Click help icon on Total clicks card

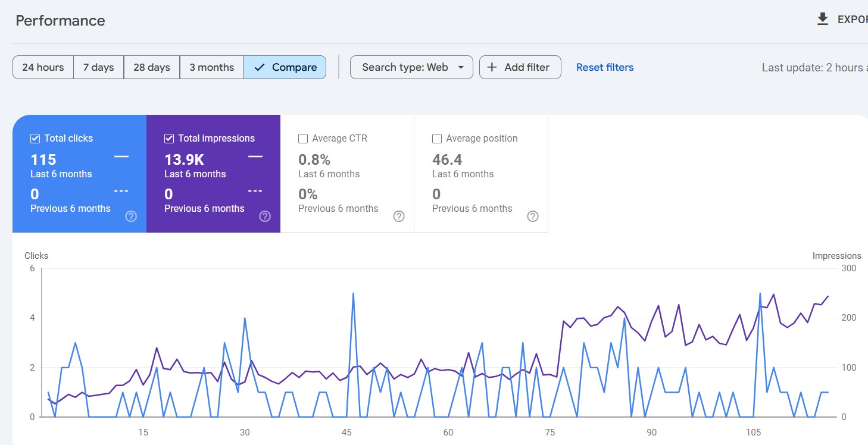point(131,217)
